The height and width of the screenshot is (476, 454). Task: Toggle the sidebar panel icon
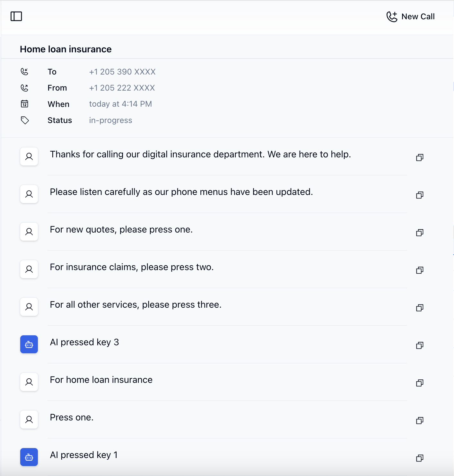pos(16,16)
